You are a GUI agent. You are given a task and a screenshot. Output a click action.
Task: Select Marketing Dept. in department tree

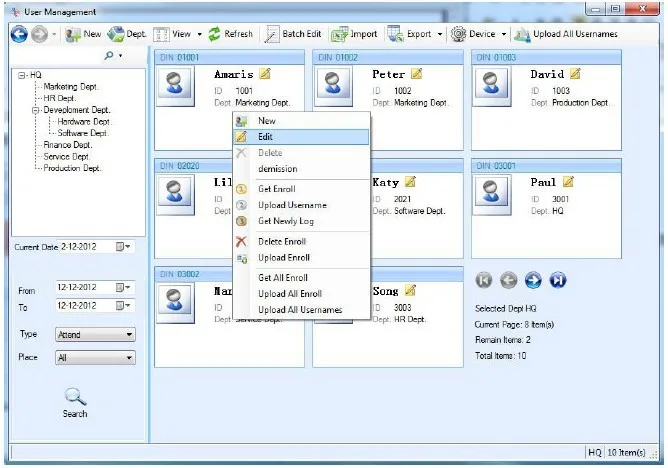71,86
